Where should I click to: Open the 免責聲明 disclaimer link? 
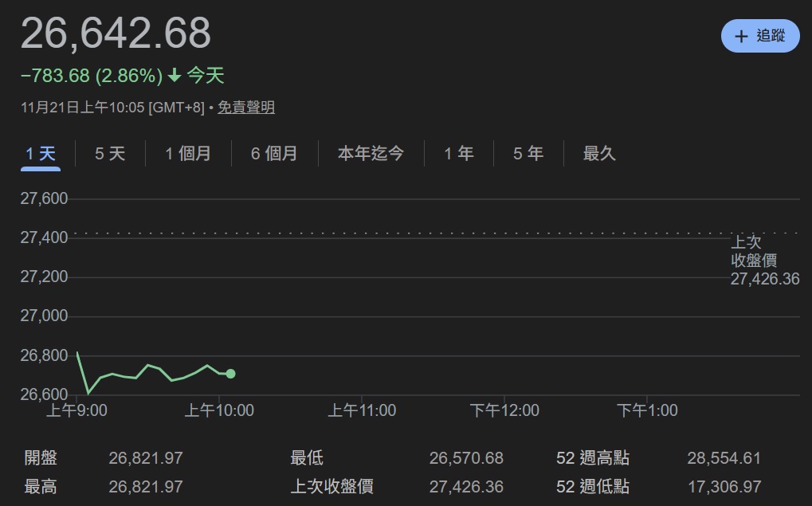tap(248, 107)
